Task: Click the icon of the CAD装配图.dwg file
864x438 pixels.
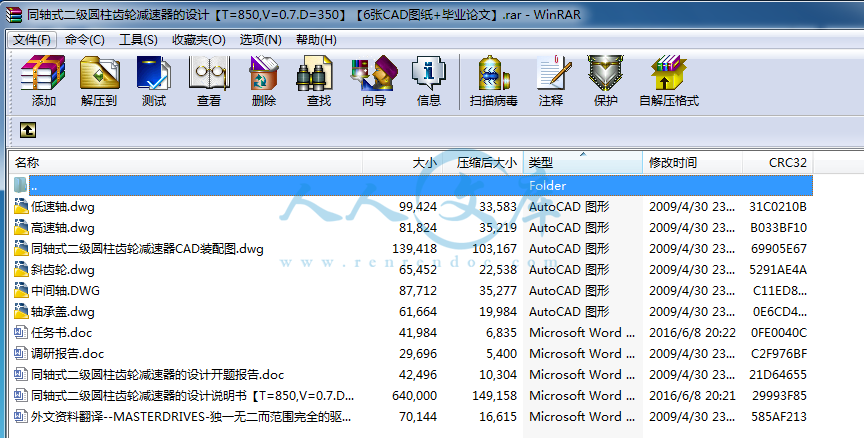Action: click(x=21, y=248)
